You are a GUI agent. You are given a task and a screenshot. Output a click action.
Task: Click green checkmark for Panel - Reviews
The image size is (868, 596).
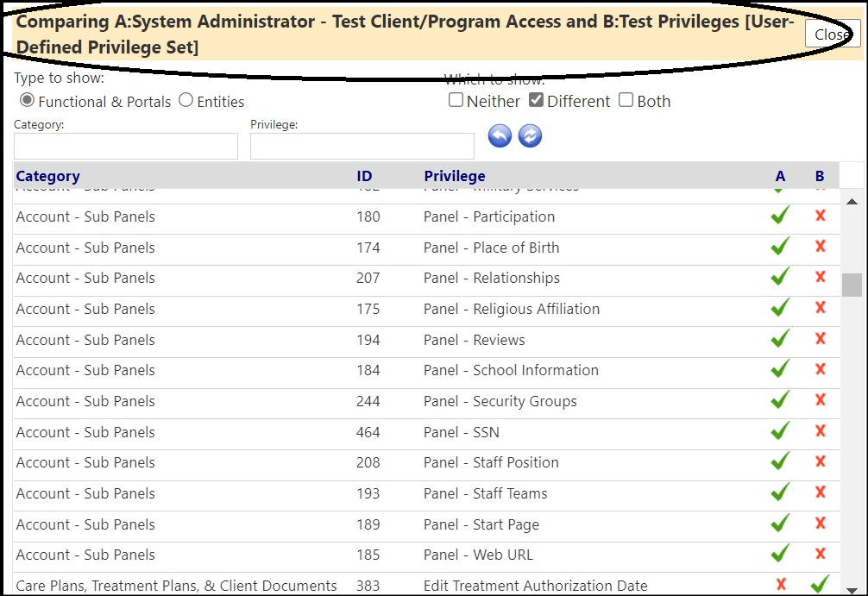[780, 338]
